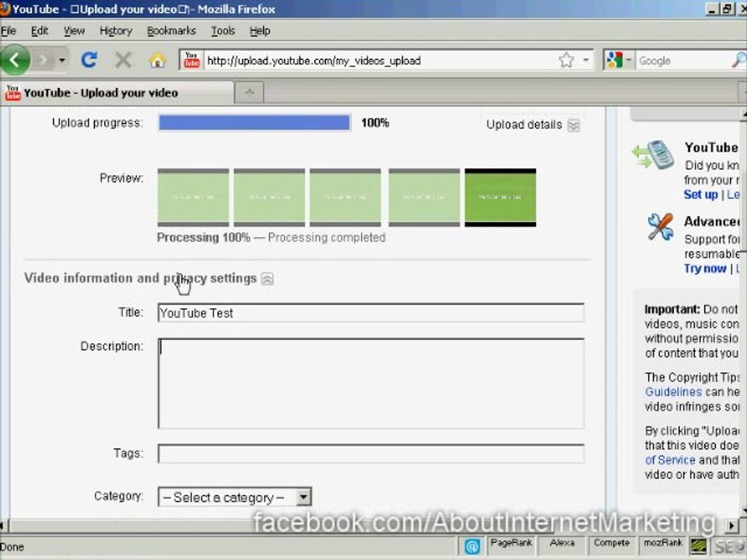The image size is (747, 560).
Task: Click the search magnifier icon
Action: (739, 60)
